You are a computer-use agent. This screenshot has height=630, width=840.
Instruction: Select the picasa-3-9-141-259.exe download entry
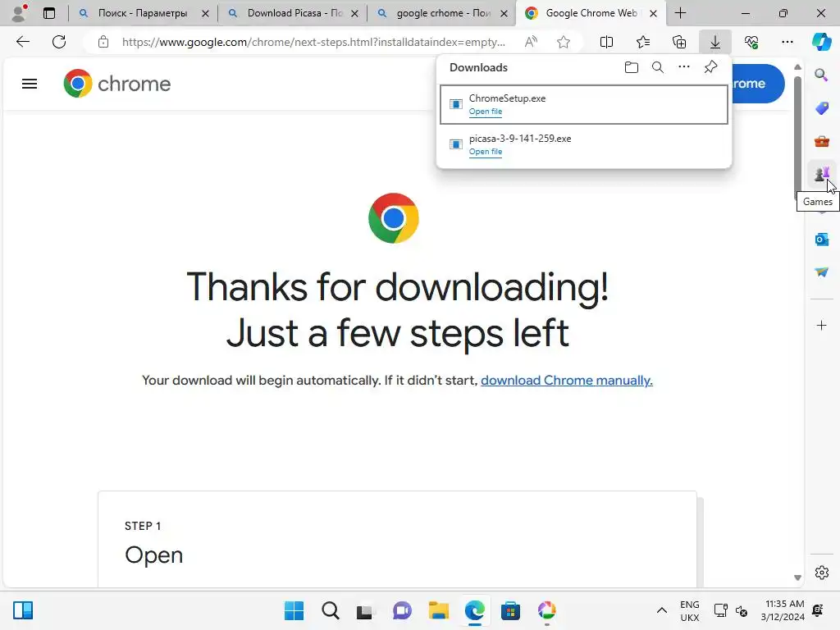tap(584, 144)
